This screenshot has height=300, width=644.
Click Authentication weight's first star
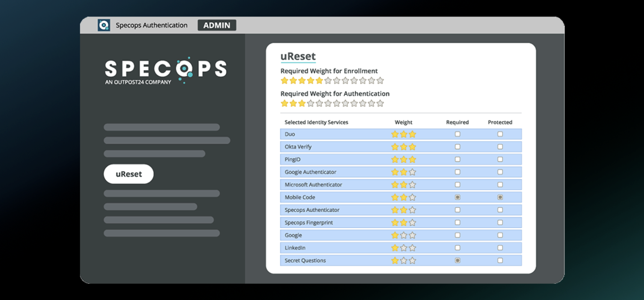(284, 103)
